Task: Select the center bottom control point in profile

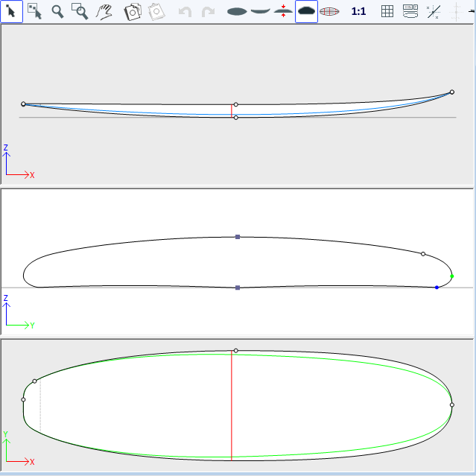Action: (x=236, y=118)
